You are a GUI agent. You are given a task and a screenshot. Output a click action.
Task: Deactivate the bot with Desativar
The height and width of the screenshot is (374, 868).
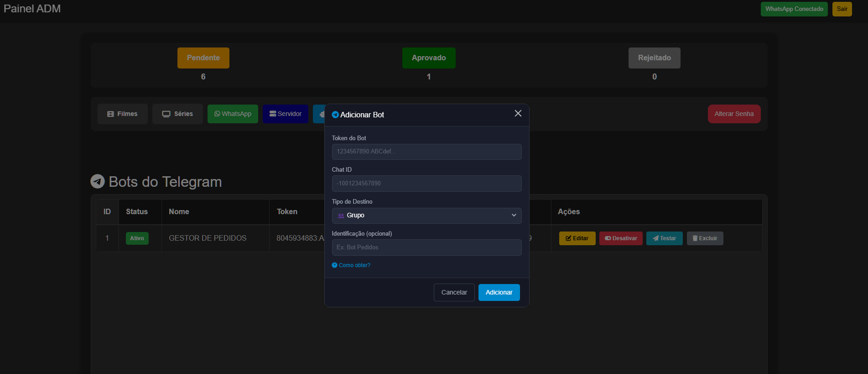[621, 238]
